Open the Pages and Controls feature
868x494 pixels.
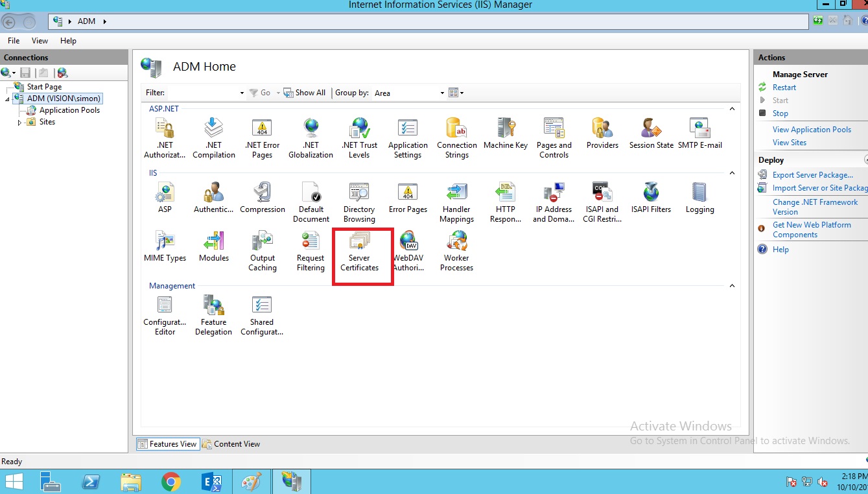tap(554, 138)
